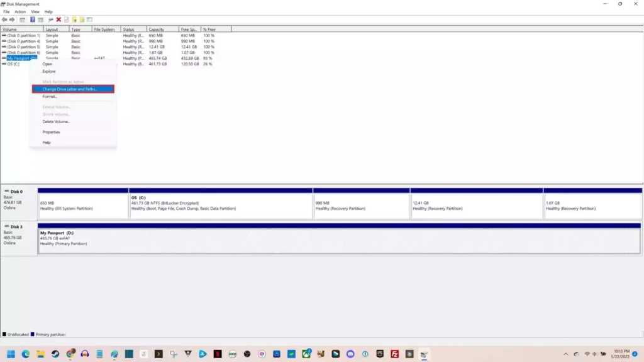Click the volume speaker tray icon
The image size is (644, 362).
pos(595,354)
